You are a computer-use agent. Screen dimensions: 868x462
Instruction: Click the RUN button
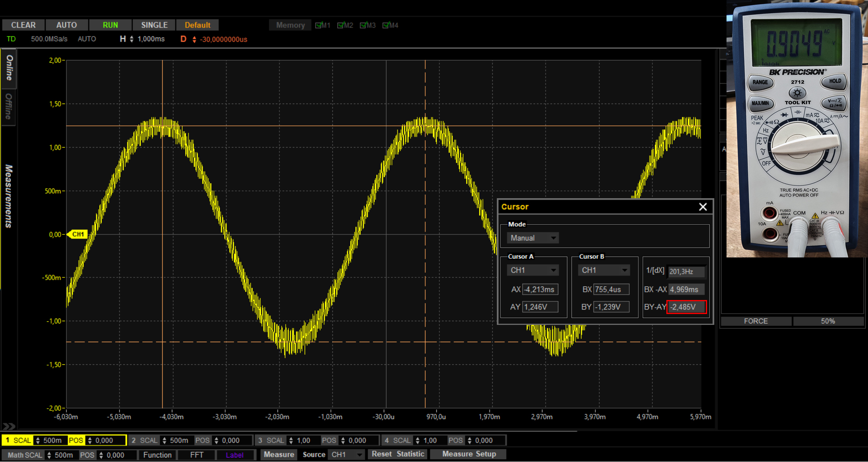(110, 25)
